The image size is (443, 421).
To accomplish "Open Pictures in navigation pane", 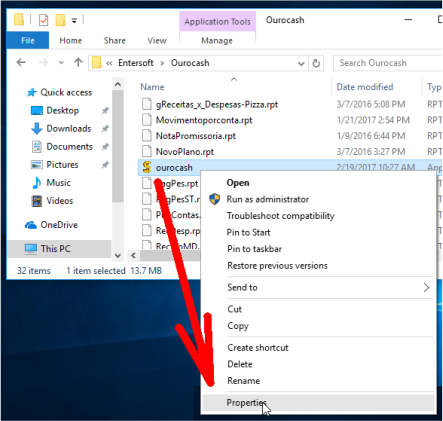I will (62, 164).
